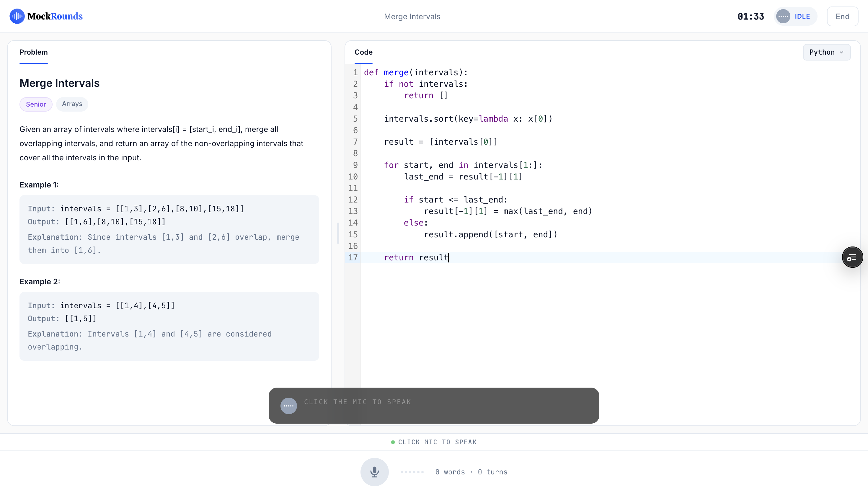Click line number 10 in the gutter
Viewport: 868px width, 493px height.
point(353,177)
